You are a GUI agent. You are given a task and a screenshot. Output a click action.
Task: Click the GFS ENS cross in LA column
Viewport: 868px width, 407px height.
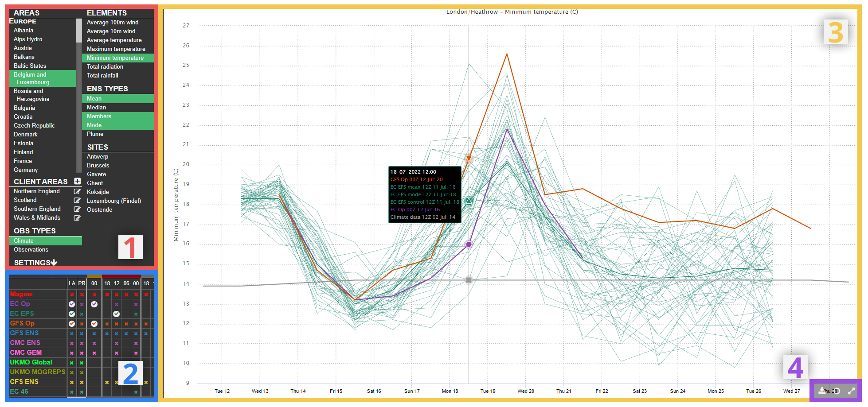(72, 333)
